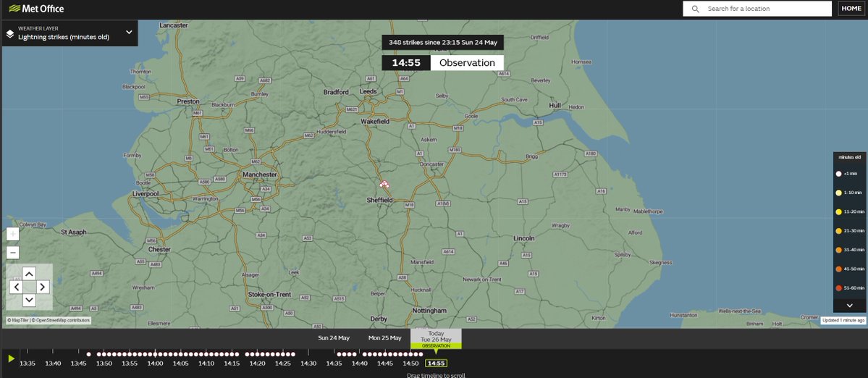This screenshot has width=868, height=378.
Task: Zoom in the map with plus
Action: pos(13,234)
